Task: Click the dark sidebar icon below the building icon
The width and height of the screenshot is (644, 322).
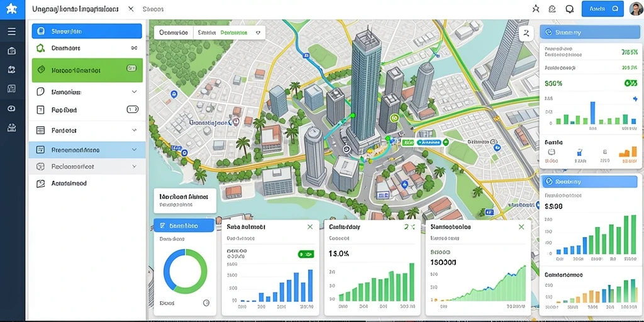Action: pos(11,70)
